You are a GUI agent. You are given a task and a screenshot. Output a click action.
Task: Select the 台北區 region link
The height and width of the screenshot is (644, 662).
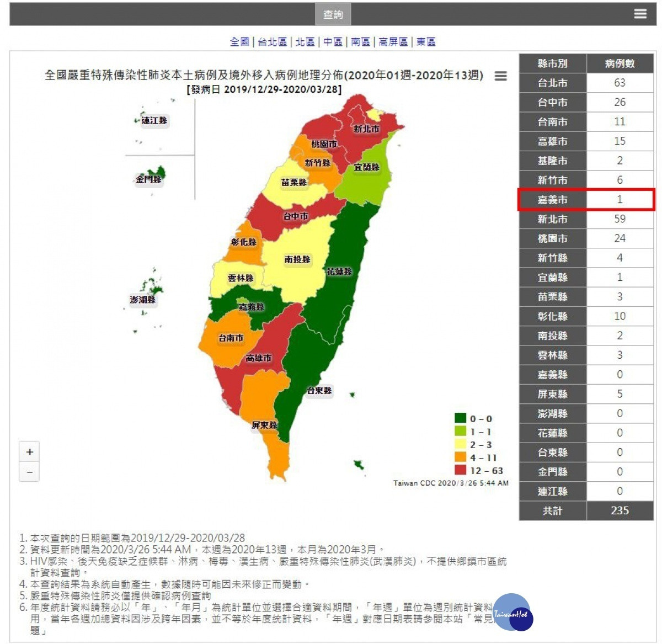pyautogui.click(x=272, y=42)
